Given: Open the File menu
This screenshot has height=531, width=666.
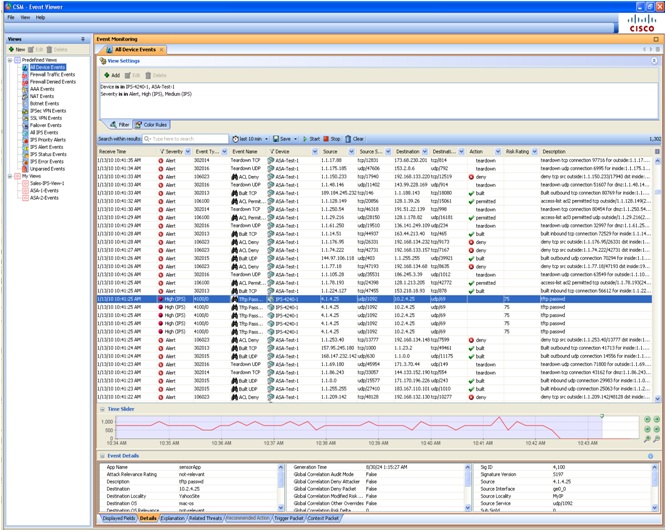Looking at the screenshot, I should pos(11,17).
